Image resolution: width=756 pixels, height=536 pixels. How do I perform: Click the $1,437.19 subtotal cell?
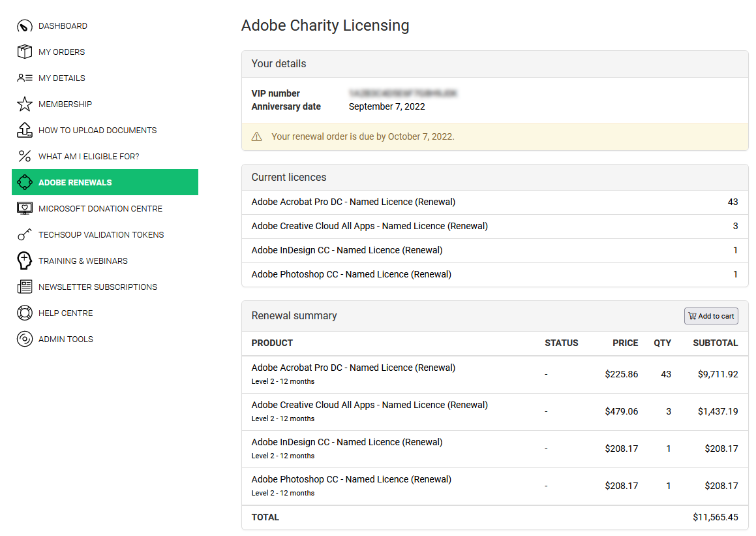click(718, 411)
